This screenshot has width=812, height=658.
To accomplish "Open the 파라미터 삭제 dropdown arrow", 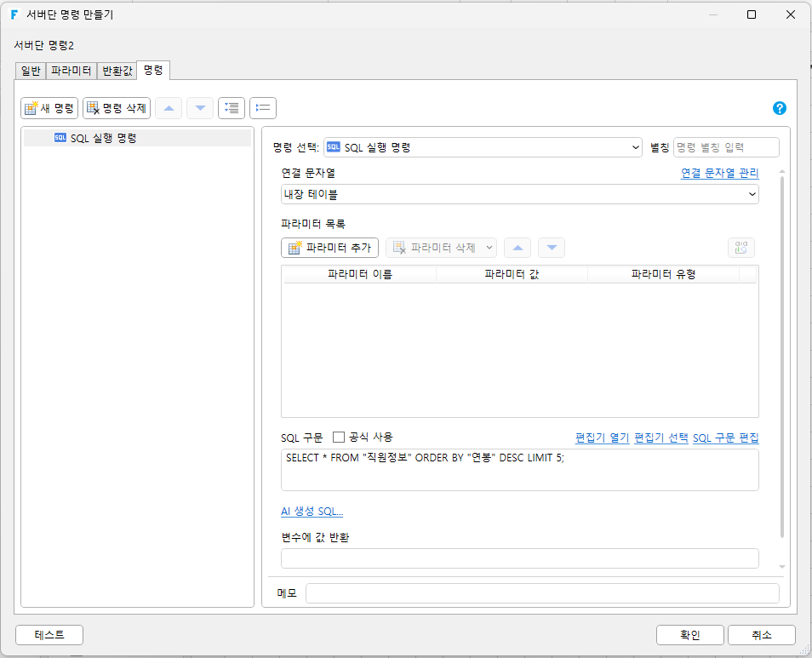I will click(x=489, y=248).
